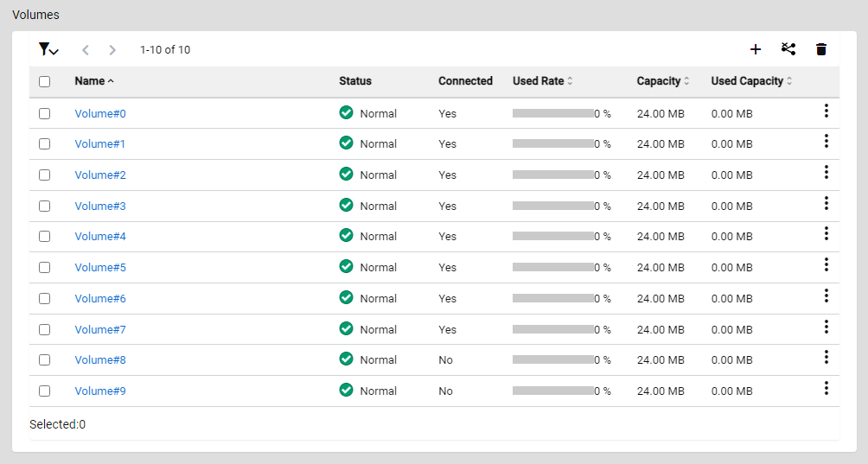The width and height of the screenshot is (868, 464).
Task: Click the Normal status icon for Volume#6
Action: pyautogui.click(x=347, y=298)
